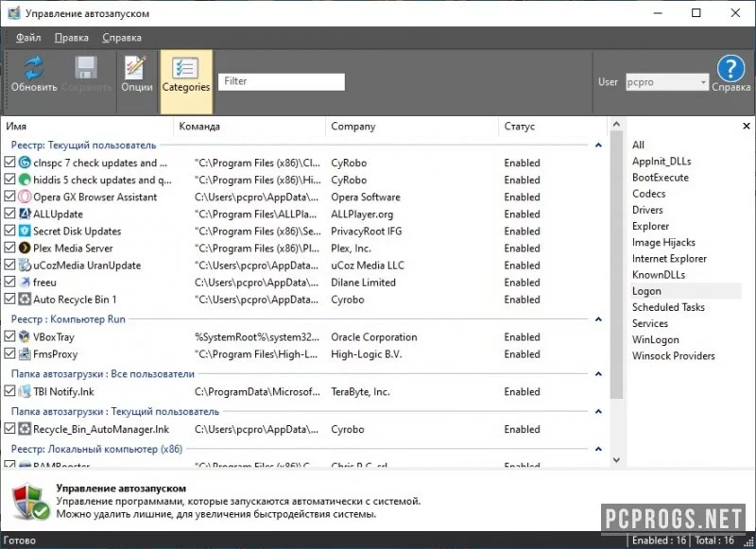Sort by the Статус column header
Screen dimensions: 756x549
(553, 127)
